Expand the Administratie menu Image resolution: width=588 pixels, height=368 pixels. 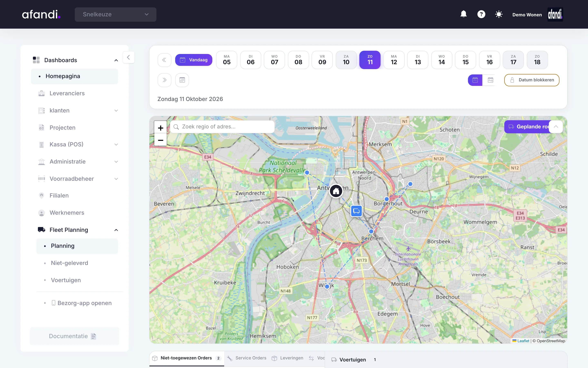click(116, 162)
